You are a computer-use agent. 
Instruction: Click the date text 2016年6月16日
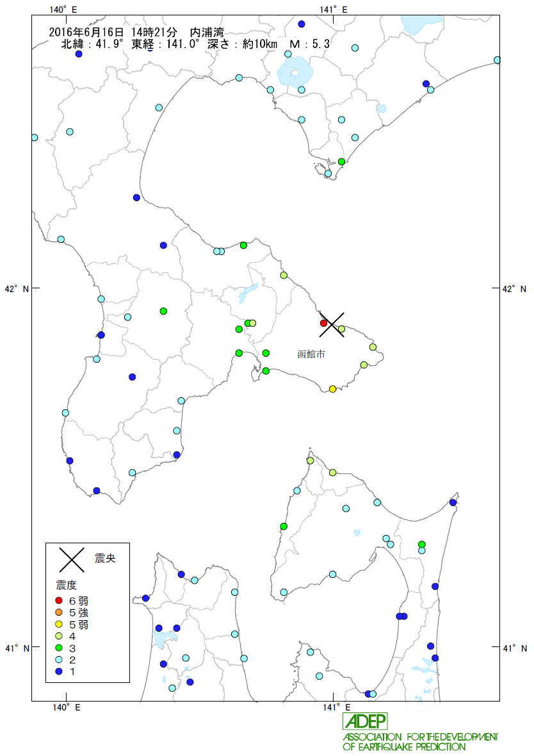pos(86,32)
